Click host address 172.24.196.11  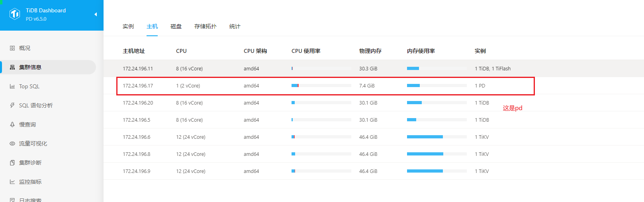coord(138,68)
